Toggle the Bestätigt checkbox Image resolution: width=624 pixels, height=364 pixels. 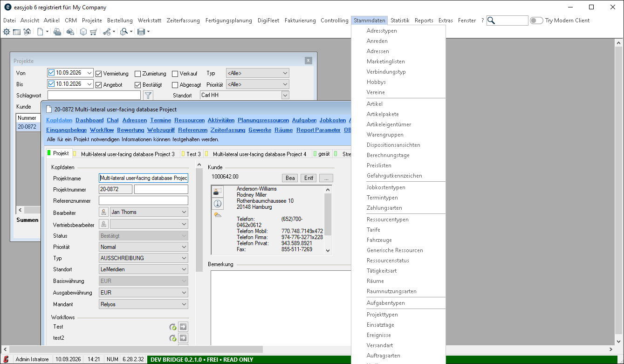[138, 85]
